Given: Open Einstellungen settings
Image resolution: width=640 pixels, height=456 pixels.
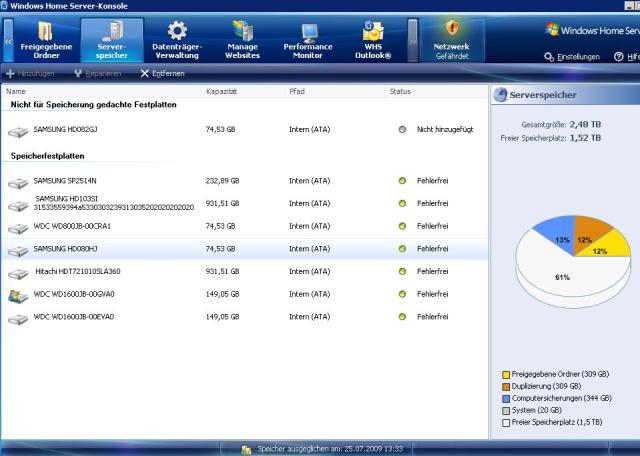Looking at the screenshot, I should (572, 57).
